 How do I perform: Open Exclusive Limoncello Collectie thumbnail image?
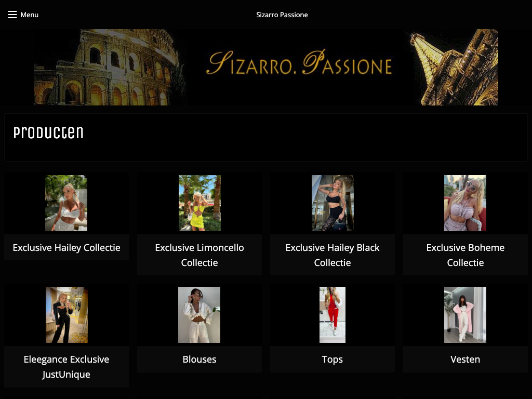pyautogui.click(x=199, y=203)
